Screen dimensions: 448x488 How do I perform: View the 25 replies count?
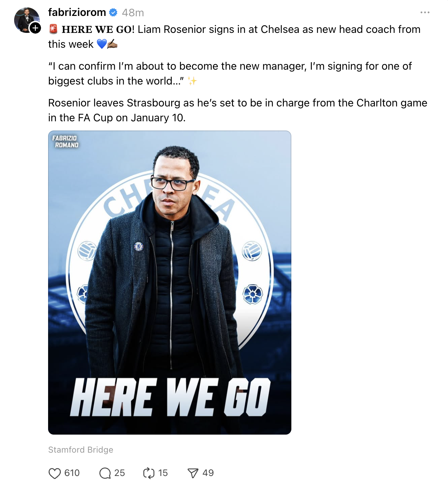click(x=120, y=473)
